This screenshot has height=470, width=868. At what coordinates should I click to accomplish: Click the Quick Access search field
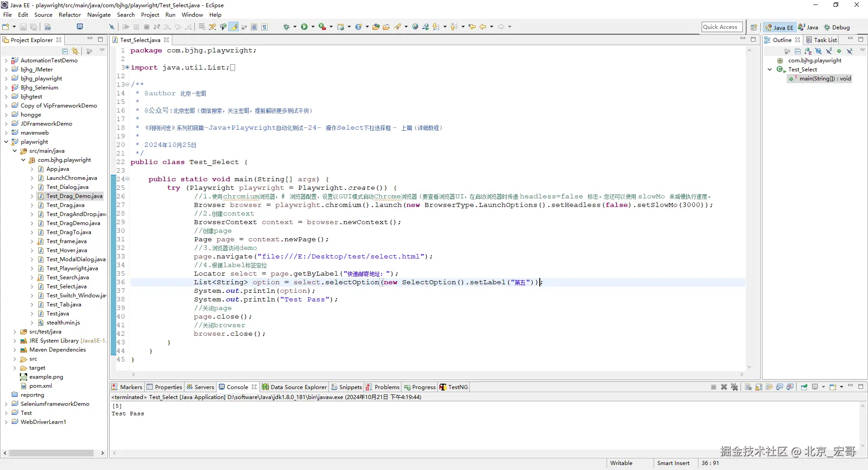722,27
